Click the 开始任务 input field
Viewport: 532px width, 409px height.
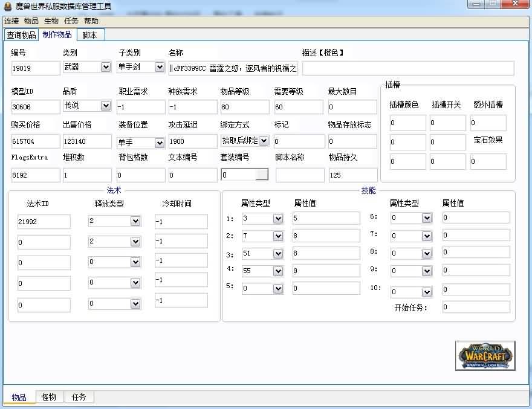pos(475,308)
